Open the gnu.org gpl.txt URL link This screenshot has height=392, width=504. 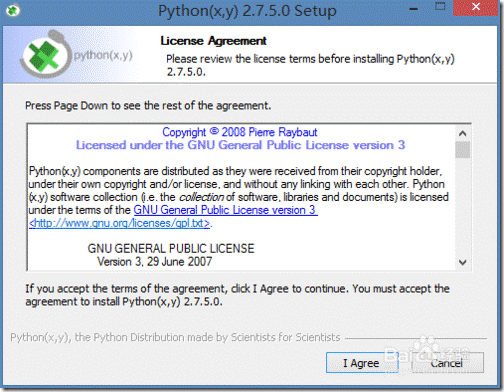click(x=119, y=223)
